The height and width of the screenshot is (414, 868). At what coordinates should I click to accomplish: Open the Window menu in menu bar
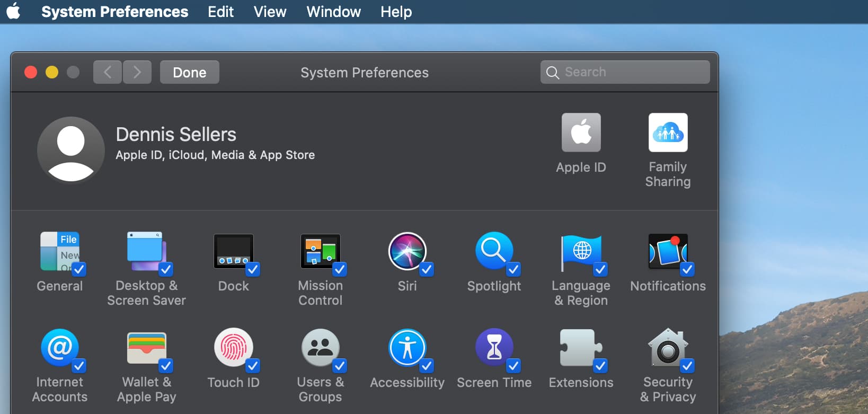click(333, 12)
